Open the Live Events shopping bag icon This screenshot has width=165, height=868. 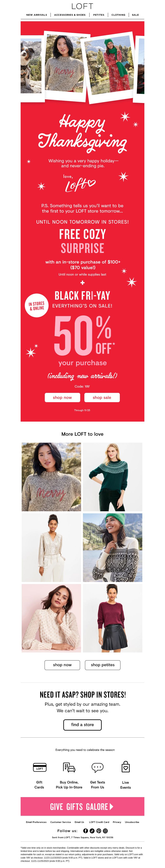tap(125, 767)
